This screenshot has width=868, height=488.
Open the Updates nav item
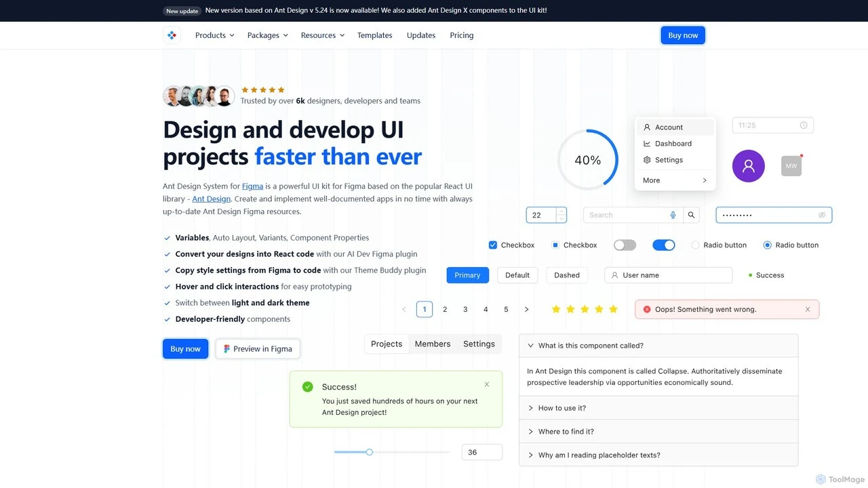click(421, 35)
